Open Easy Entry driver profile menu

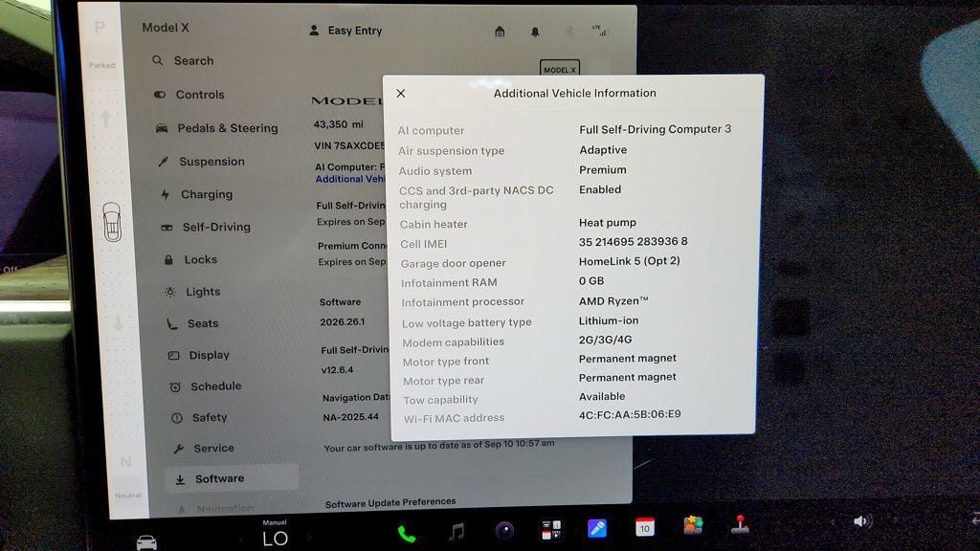pyautogui.click(x=345, y=31)
